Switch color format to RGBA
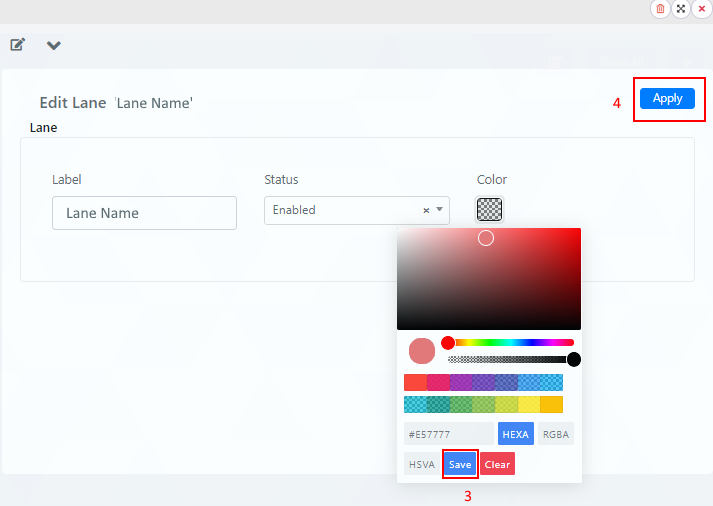Screen dimensions: 713x506 (556, 434)
